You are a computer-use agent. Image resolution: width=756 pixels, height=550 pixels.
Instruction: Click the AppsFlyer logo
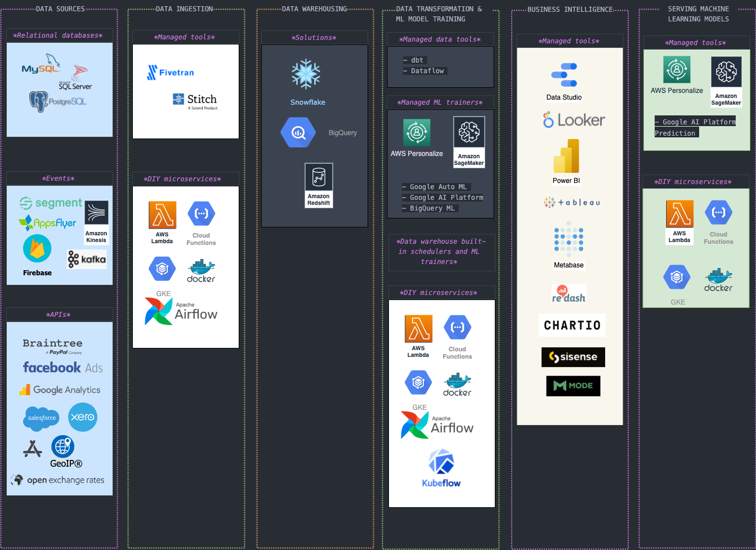(47, 223)
